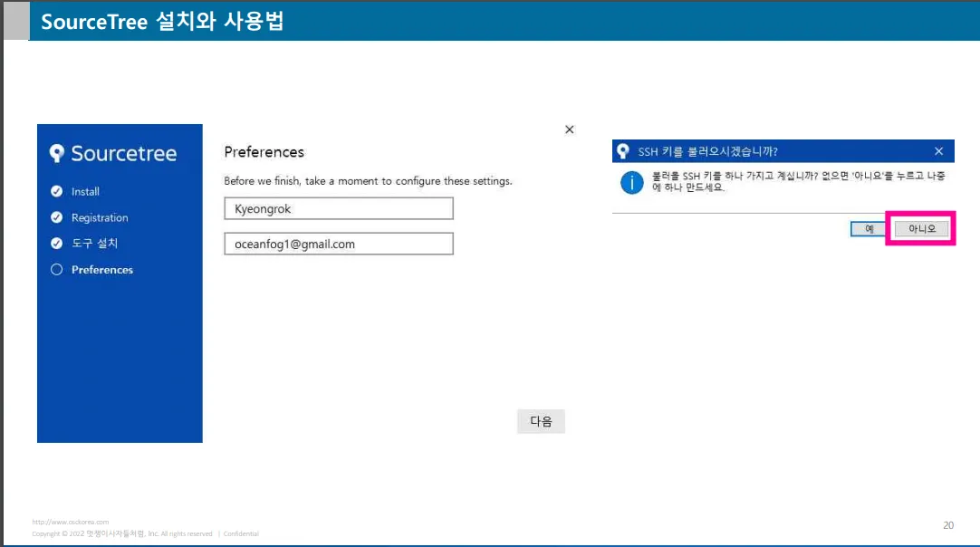
Task: Select the Preferences step in sidebar
Action: [x=101, y=270]
